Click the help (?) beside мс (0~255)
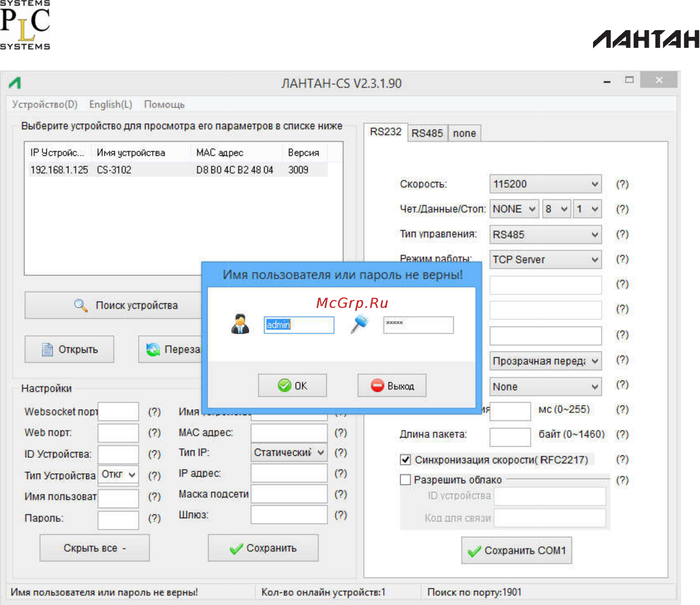700x605 pixels. 622,410
